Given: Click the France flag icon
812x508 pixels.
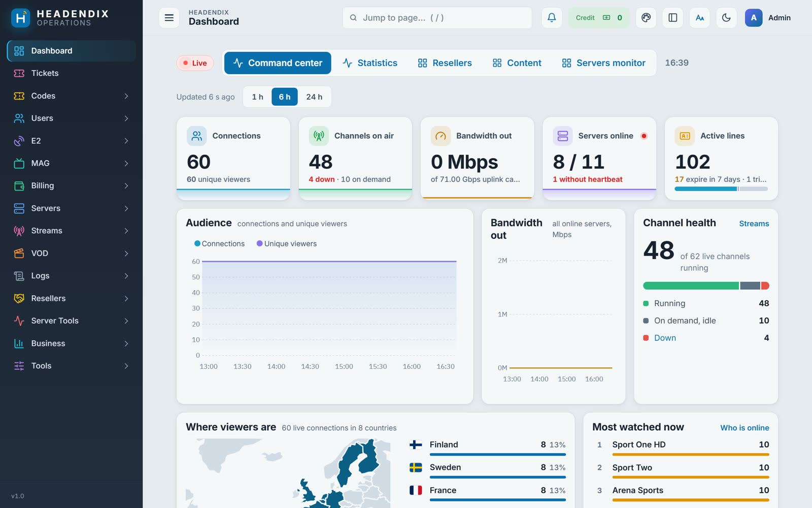Looking at the screenshot, I should [x=416, y=490].
